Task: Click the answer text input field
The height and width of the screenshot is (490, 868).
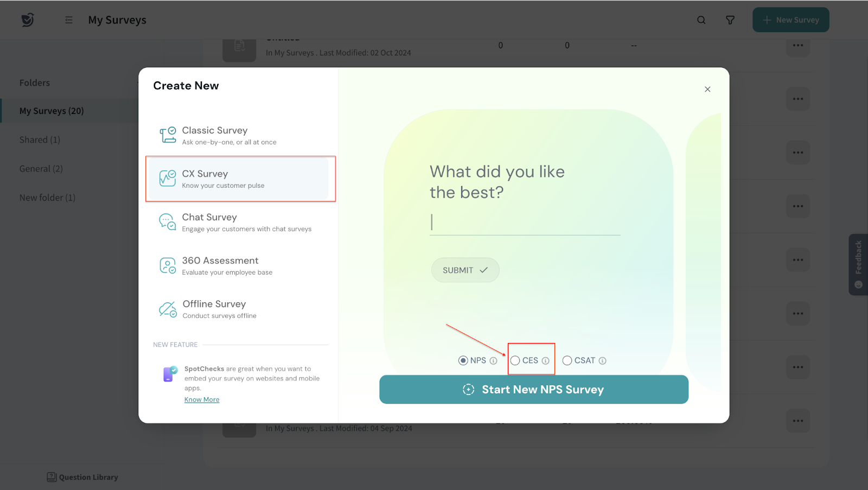Action: [x=525, y=222]
